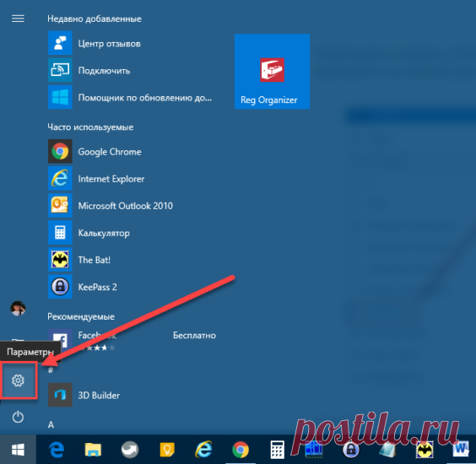The image size is (476, 464).
Task: Click the Windows Start button on taskbar
Action: 18,450
